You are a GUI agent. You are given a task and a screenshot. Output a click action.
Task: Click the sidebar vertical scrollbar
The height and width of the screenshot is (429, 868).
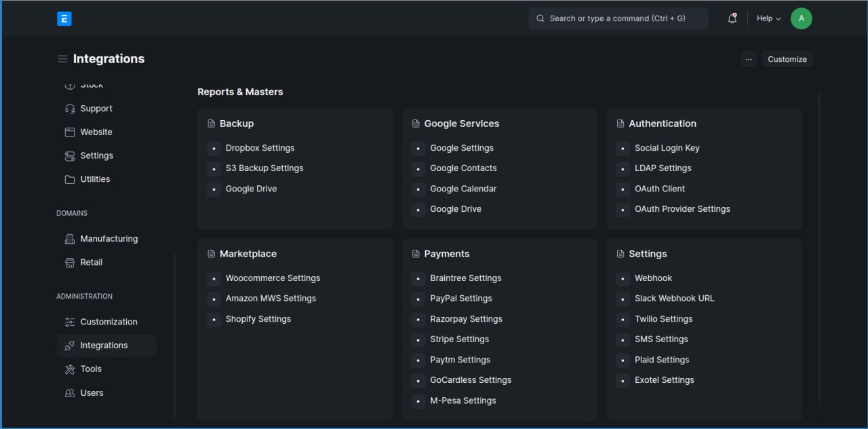tap(174, 336)
